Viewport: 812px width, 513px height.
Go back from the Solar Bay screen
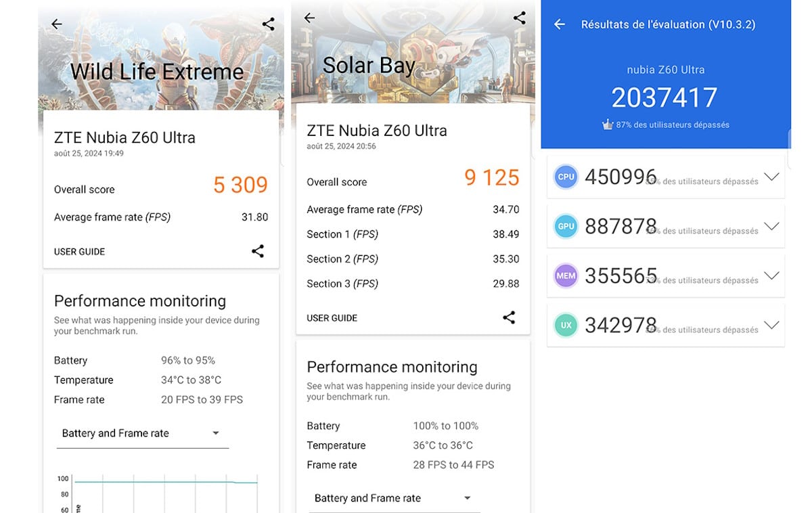tap(310, 18)
